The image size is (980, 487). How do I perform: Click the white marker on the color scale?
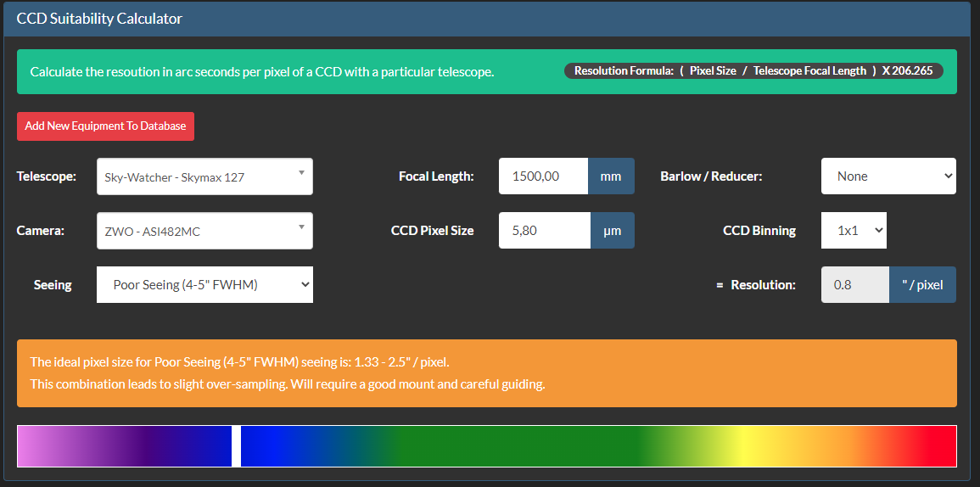pyautogui.click(x=236, y=446)
